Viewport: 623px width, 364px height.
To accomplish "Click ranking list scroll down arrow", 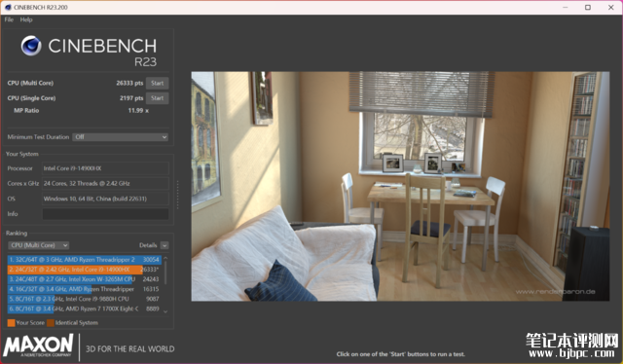I will (165, 311).
